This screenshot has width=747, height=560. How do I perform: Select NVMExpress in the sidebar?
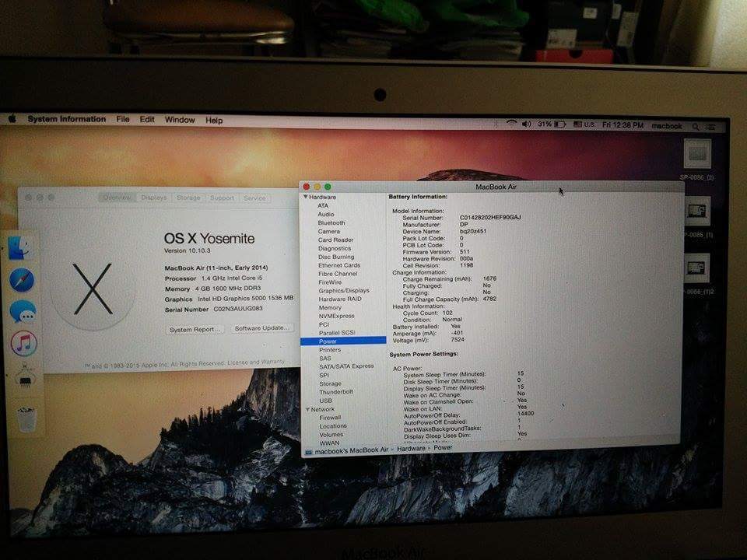(336, 316)
